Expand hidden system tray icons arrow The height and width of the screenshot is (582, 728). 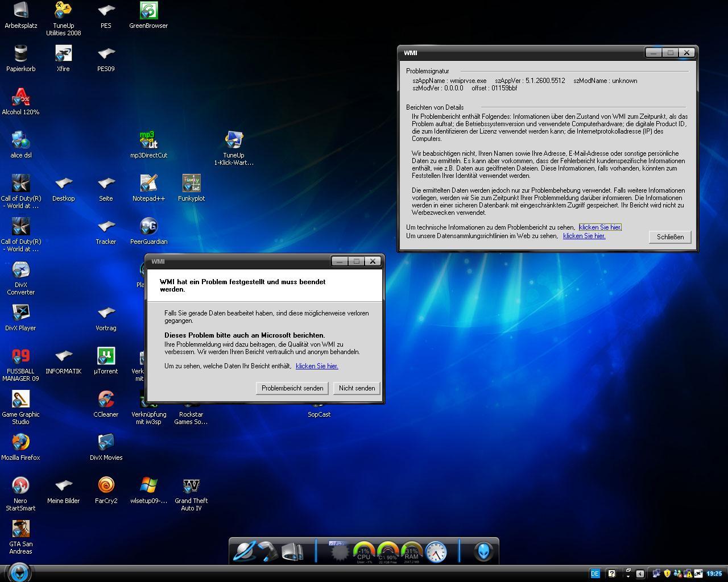[640, 573]
